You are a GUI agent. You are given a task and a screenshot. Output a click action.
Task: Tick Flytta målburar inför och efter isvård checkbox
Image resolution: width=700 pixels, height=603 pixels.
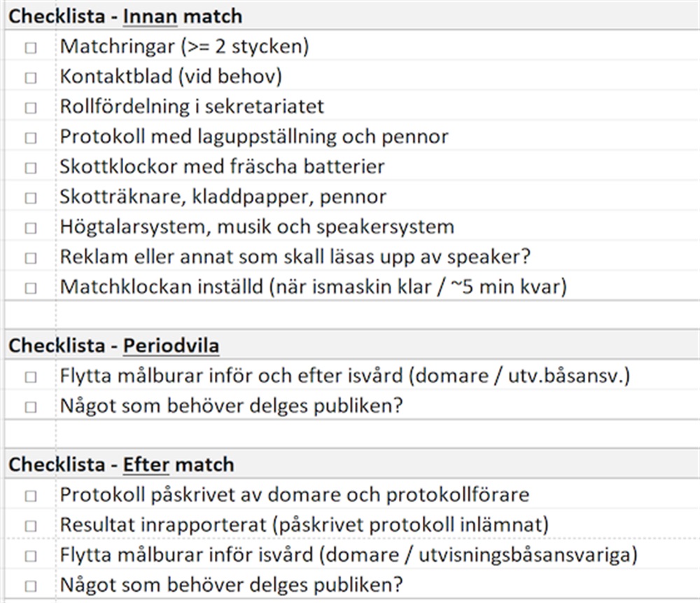coord(30,377)
